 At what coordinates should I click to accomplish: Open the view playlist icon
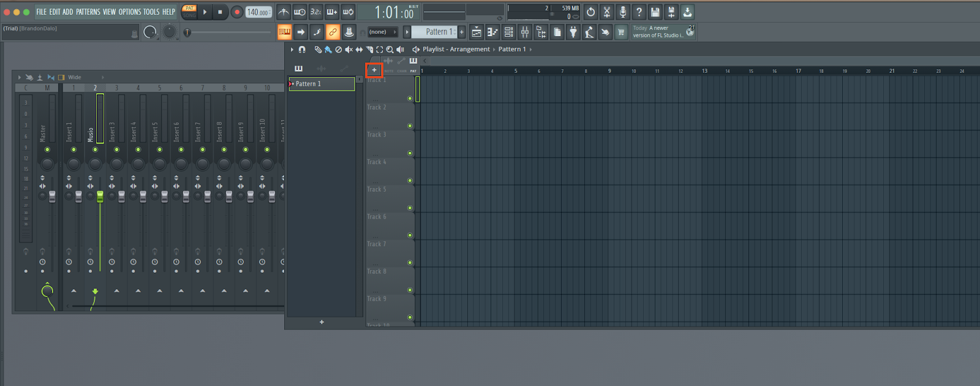(477, 32)
